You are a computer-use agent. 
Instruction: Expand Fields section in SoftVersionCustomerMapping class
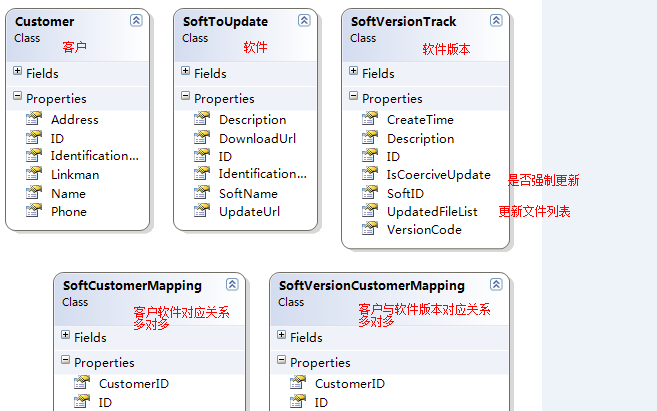pyautogui.click(x=281, y=335)
